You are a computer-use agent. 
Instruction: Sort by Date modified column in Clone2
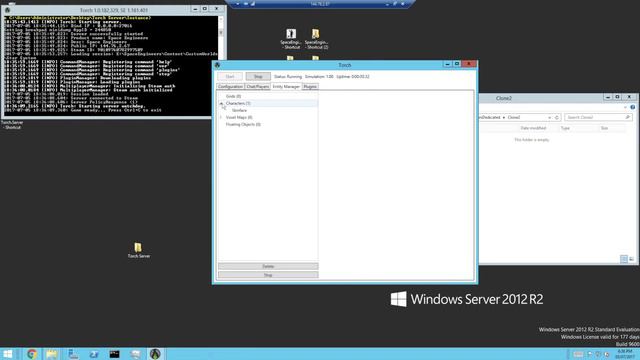pyautogui.click(x=533, y=128)
